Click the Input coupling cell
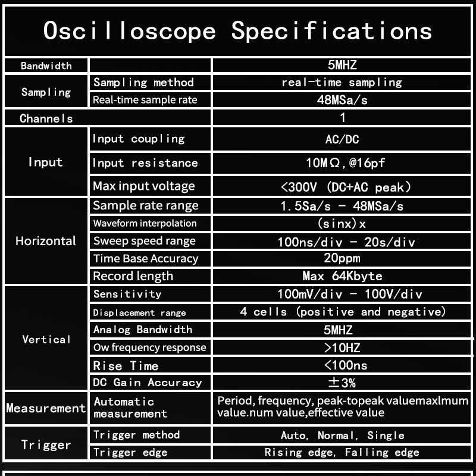This screenshot has height=476, width=476. [139, 139]
